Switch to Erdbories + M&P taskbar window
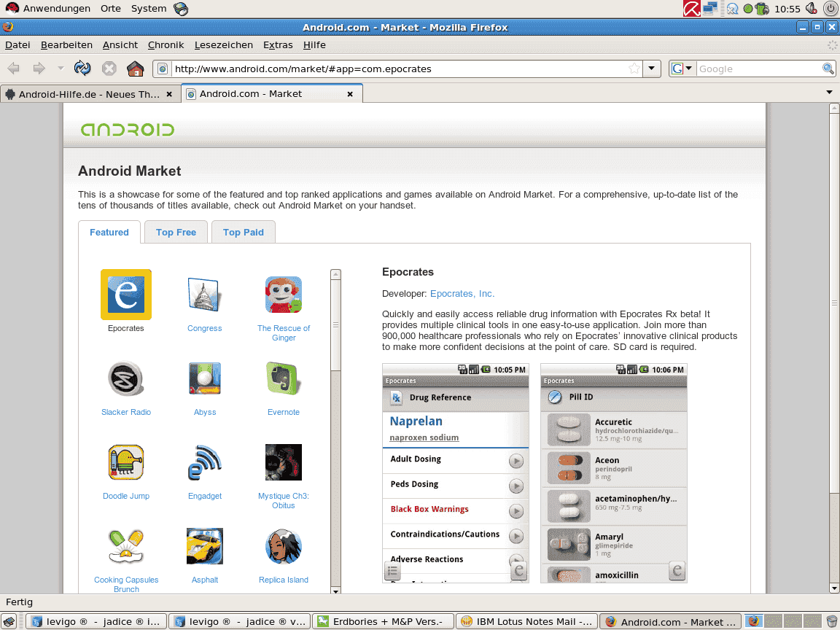 [x=383, y=621]
